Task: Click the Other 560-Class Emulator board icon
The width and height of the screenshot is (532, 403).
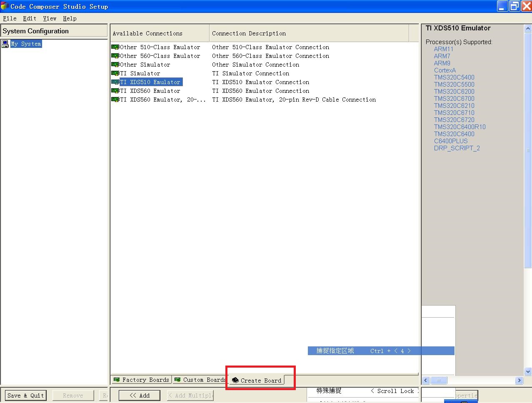Action: click(115, 56)
